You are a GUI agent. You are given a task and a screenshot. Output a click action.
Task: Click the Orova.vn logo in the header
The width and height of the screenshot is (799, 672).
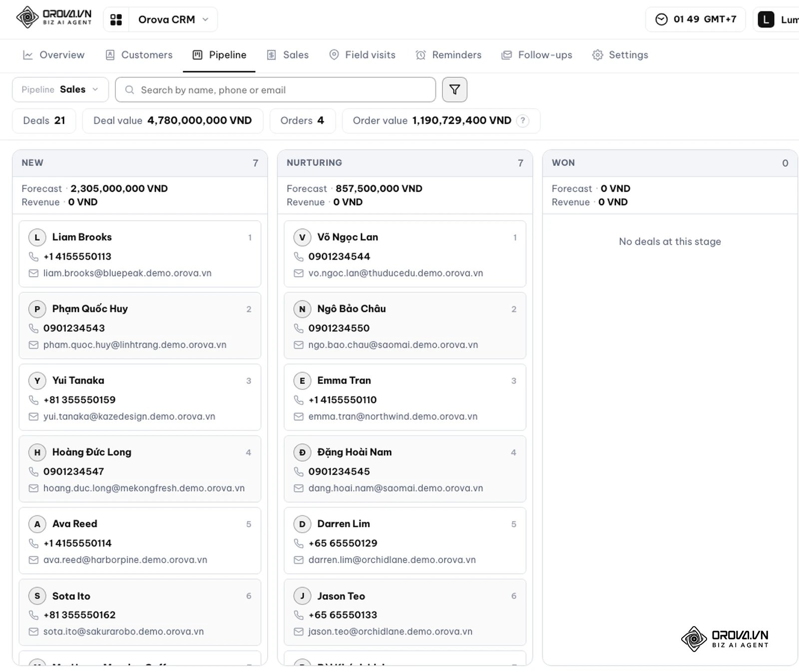(x=54, y=17)
